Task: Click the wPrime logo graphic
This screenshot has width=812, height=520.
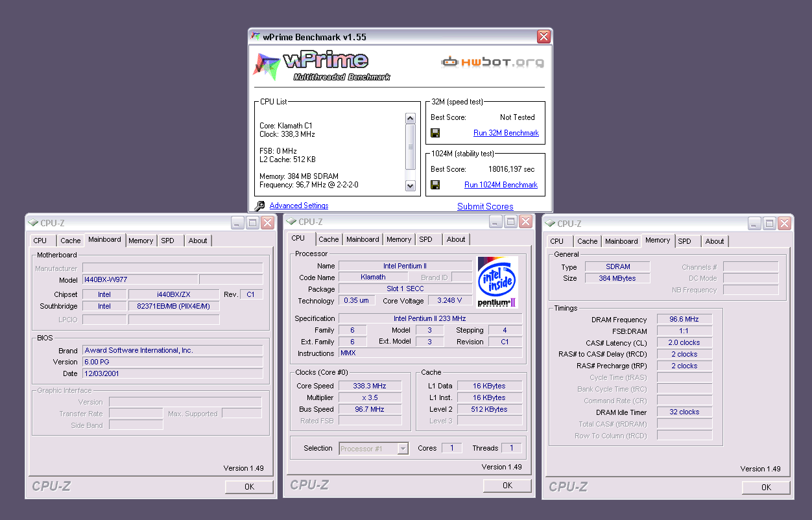Action: 322,65
